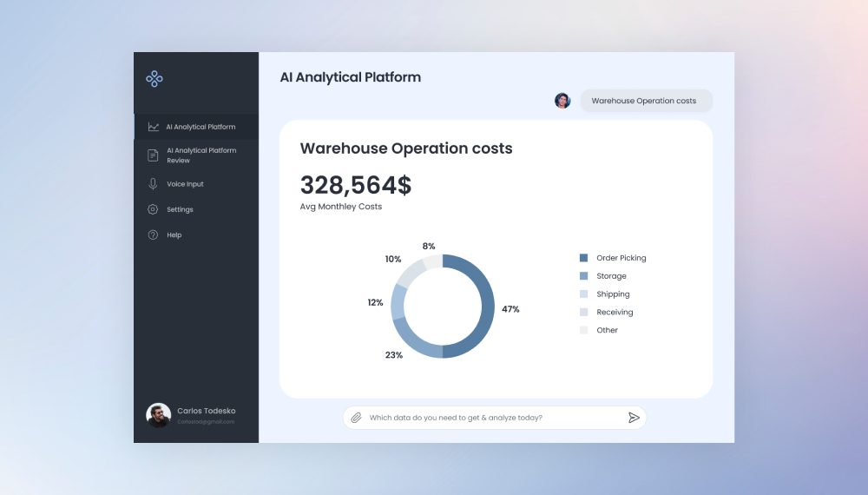Viewport: 868px width, 495px height.
Task: Click the 328,564$ total value
Action: (x=355, y=185)
